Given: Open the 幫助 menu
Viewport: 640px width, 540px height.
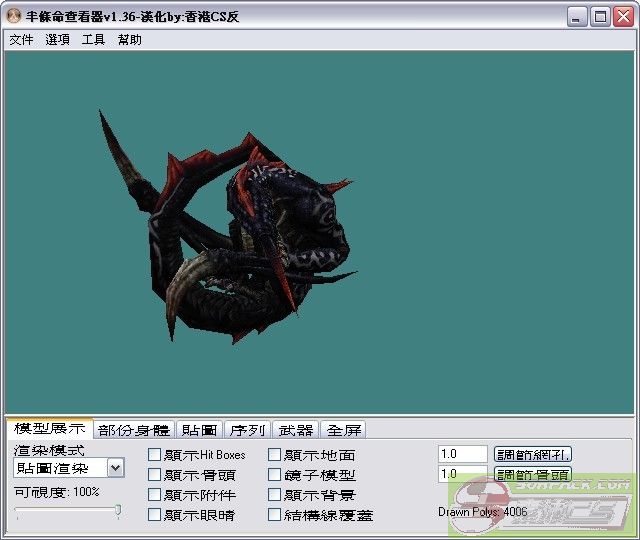Looking at the screenshot, I should 130,40.
